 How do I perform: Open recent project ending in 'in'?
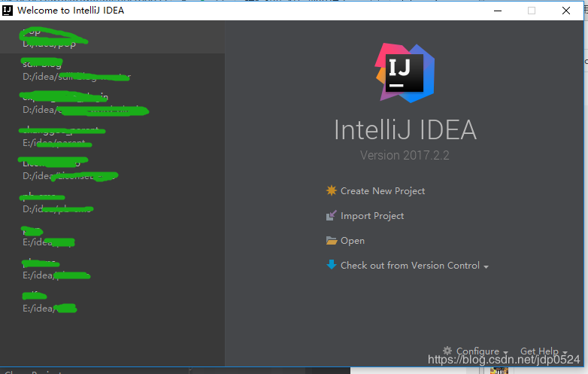tap(112, 103)
